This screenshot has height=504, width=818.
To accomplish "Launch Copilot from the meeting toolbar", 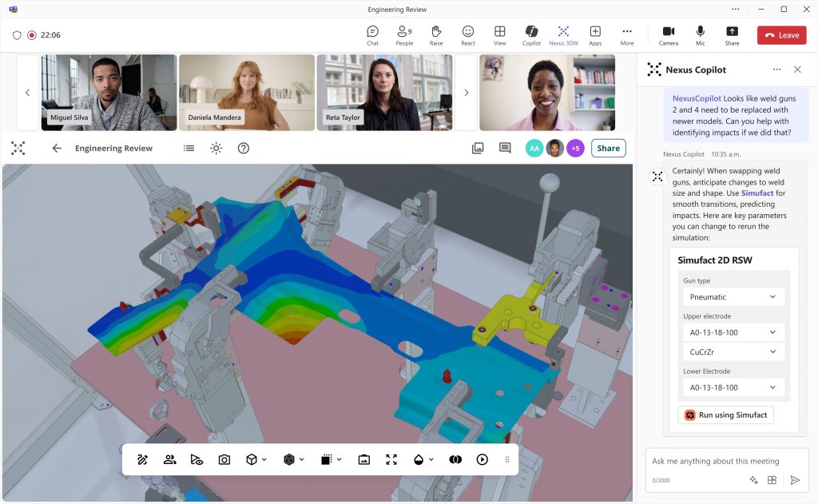I will pos(532,34).
